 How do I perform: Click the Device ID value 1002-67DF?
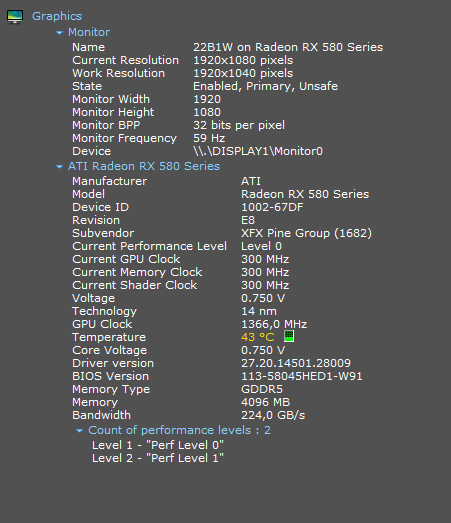pos(272,207)
